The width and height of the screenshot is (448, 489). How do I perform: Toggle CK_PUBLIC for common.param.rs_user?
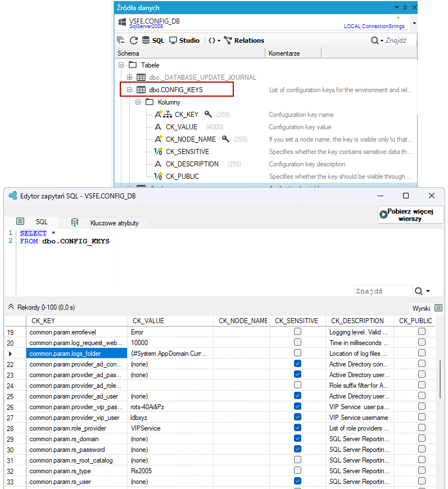pyautogui.click(x=422, y=481)
